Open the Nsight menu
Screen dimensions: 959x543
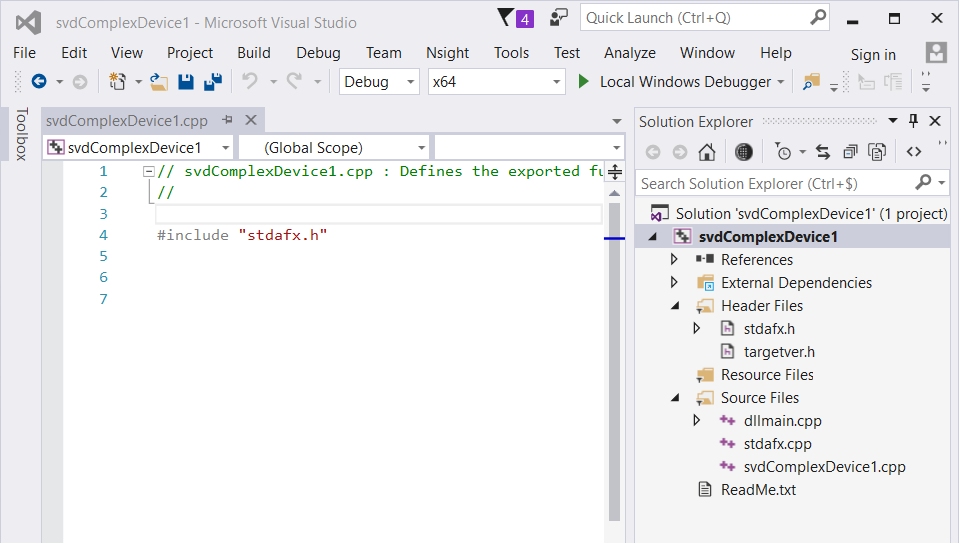(x=448, y=53)
